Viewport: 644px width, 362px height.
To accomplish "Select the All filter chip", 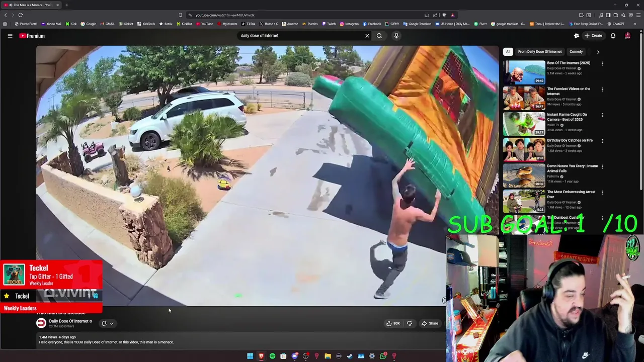I will tap(508, 52).
